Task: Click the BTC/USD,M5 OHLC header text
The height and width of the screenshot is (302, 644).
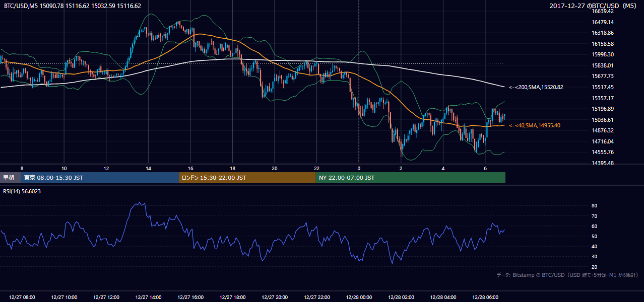Action: pos(73,6)
